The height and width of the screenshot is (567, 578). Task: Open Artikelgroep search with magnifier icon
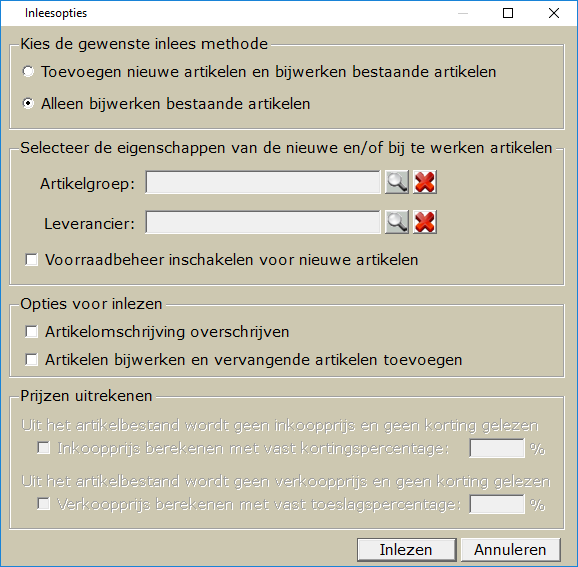pyautogui.click(x=397, y=182)
